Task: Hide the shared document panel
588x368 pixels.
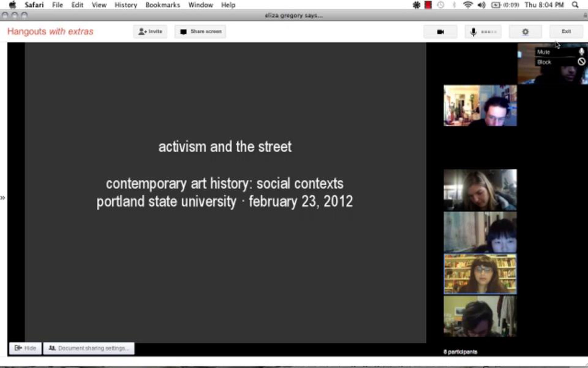Action: click(25, 348)
